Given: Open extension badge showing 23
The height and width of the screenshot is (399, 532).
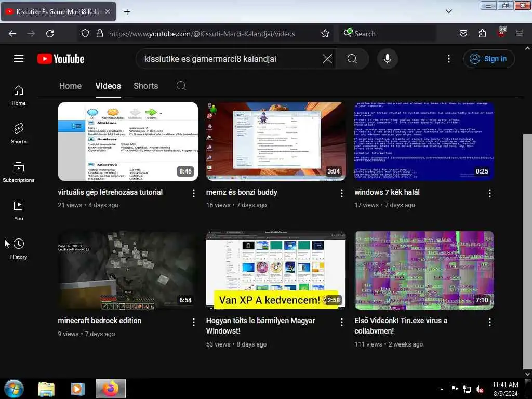Looking at the screenshot, I should point(501,33).
